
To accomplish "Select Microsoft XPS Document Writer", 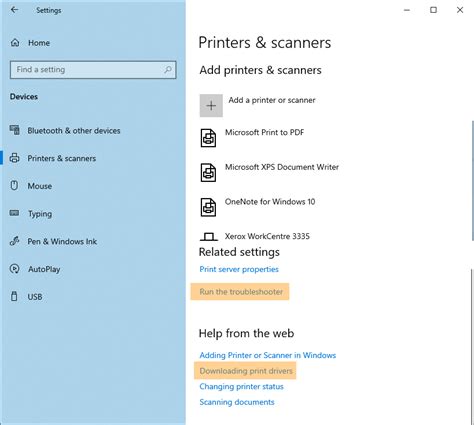I will [x=282, y=167].
